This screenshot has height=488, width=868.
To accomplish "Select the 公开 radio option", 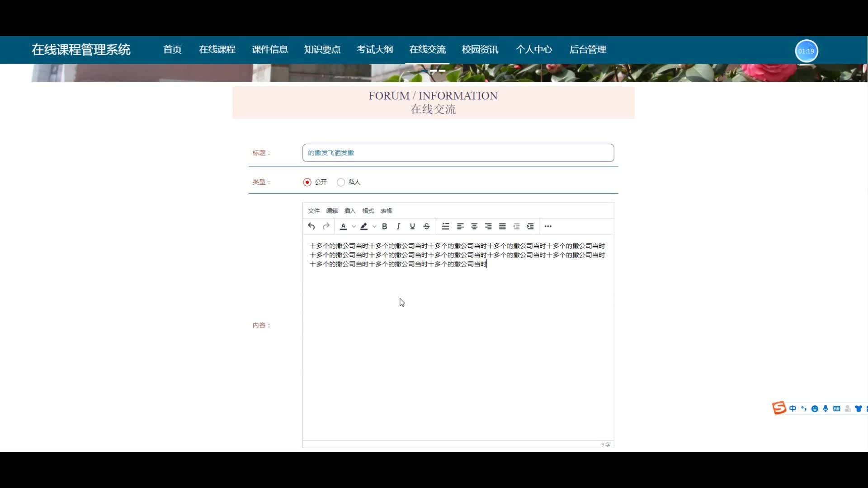I will pos(307,182).
